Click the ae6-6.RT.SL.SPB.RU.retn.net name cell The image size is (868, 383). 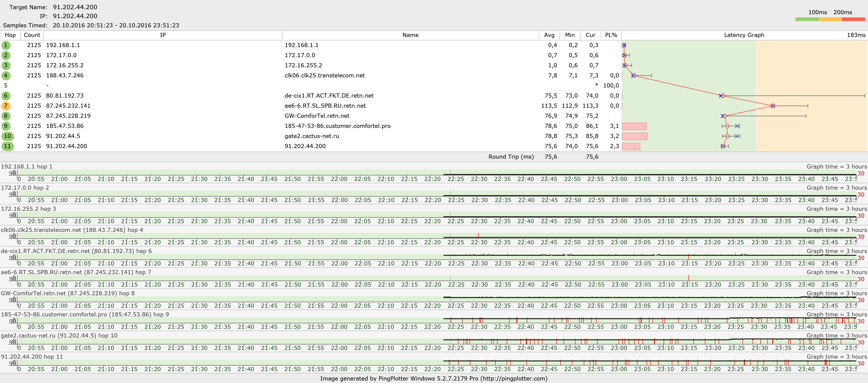point(325,106)
